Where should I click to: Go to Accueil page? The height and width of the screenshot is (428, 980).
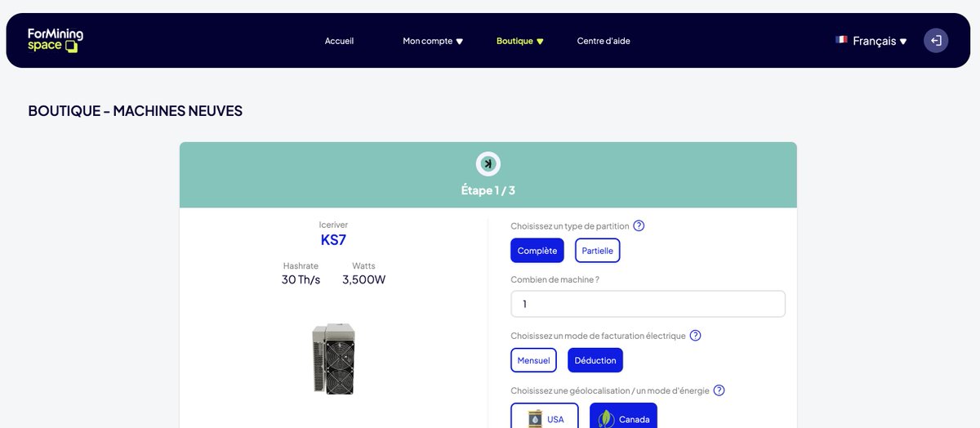(339, 41)
